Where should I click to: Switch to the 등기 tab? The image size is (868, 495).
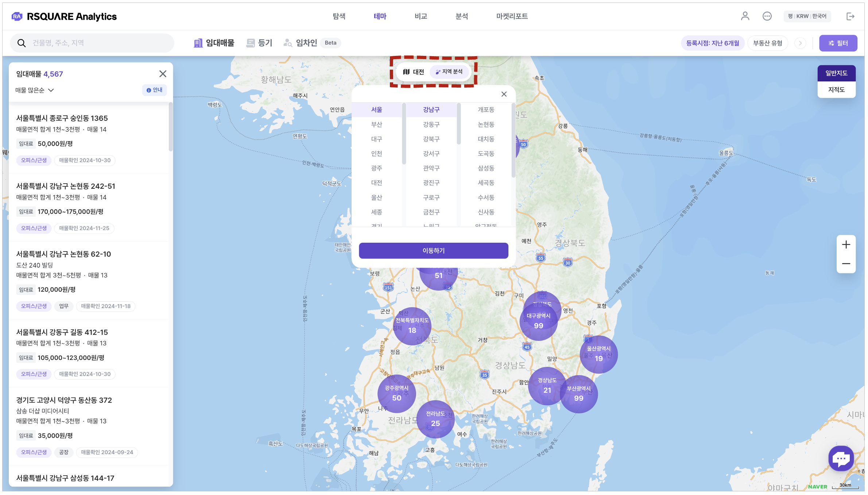(x=259, y=43)
